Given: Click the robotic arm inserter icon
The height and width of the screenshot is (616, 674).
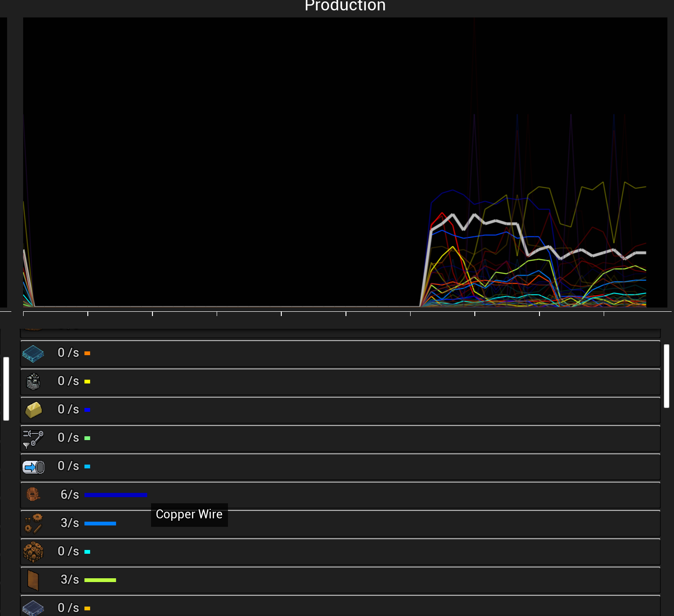Looking at the screenshot, I should pyautogui.click(x=33, y=438).
